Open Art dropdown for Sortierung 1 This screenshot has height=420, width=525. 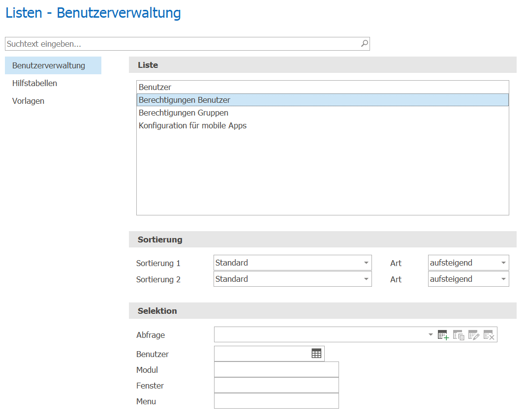[468, 263]
